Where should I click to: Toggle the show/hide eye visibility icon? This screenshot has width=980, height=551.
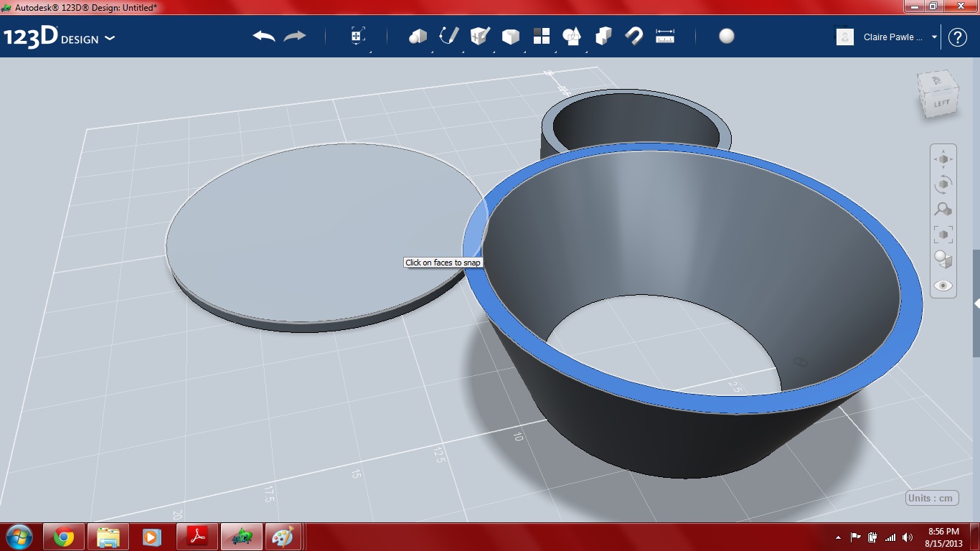(943, 286)
